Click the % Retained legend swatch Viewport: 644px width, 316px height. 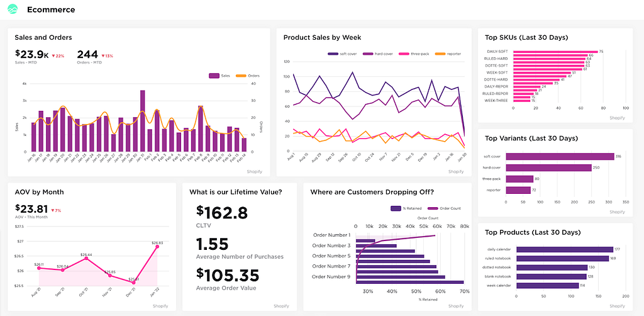(x=396, y=208)
